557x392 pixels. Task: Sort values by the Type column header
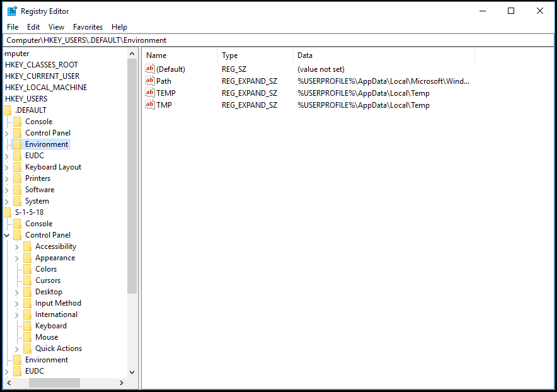(x=255, y=55)
